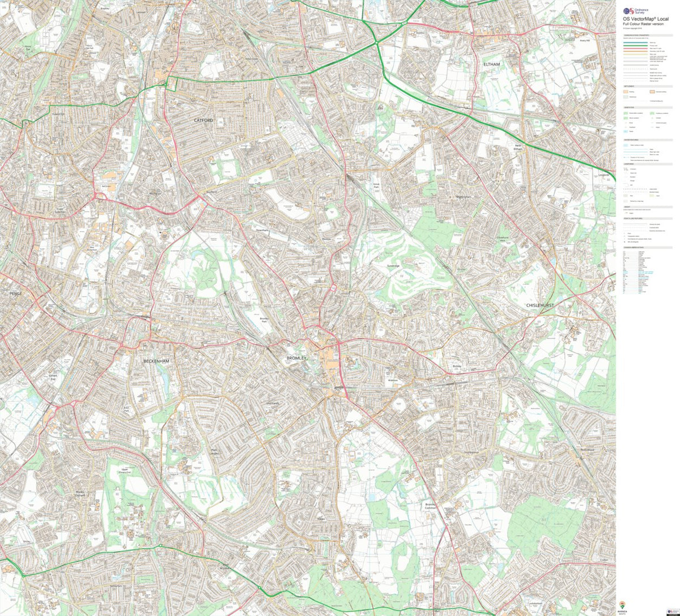
Task: Click the BECKENHAM label on the map
Action: (x=157, y=361)
